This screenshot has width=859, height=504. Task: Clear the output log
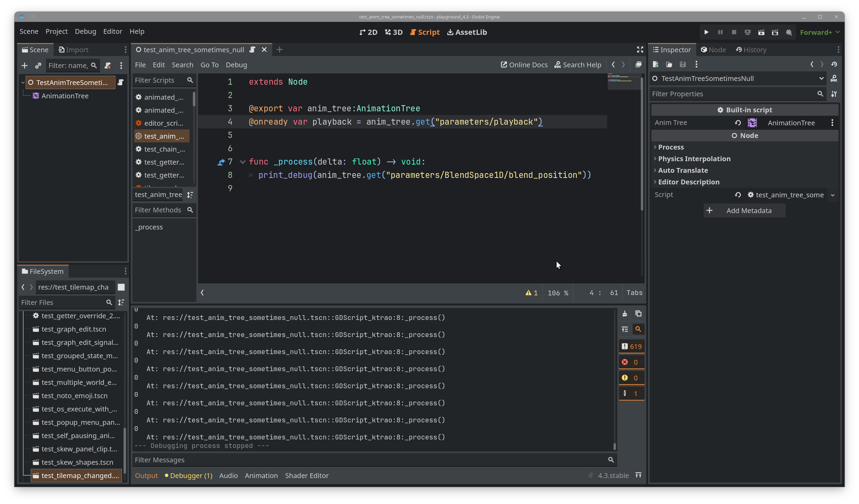coord(624,313)
